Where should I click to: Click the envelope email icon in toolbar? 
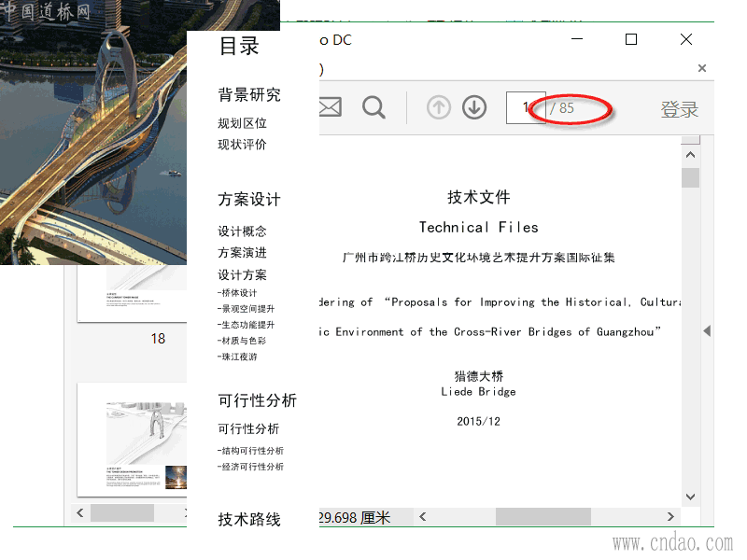click(x=331, y=107)
